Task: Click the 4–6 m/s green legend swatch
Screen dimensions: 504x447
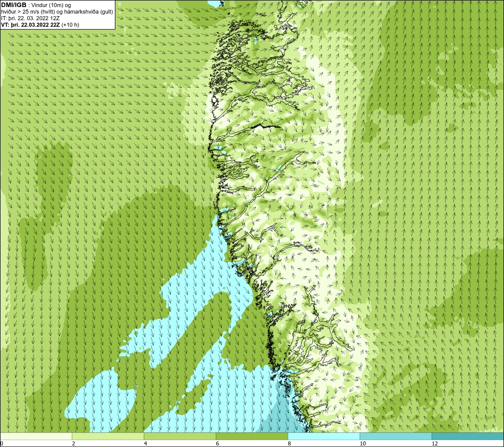Action: tap(180, 436)
